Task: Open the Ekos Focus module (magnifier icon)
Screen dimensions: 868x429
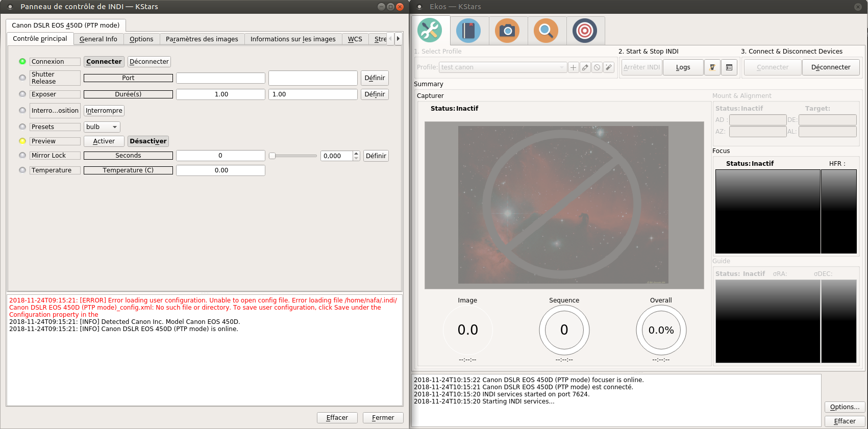Action: click(x=546, y=31)
